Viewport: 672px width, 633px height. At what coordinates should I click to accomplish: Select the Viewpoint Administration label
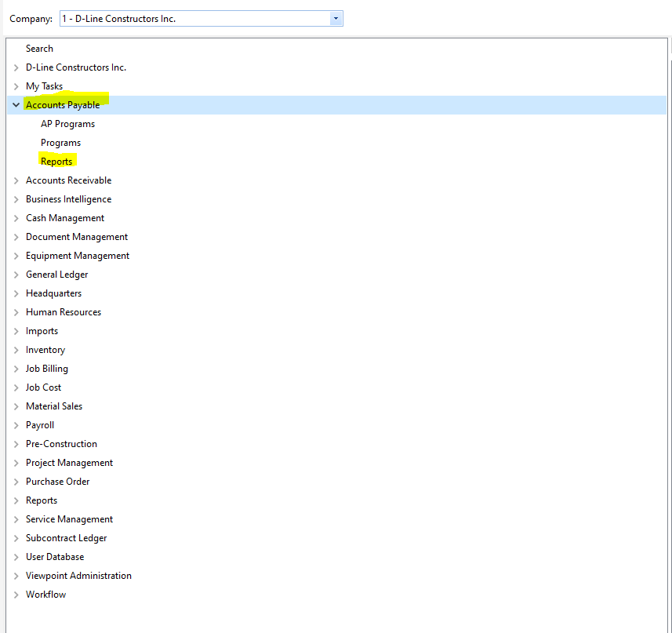coord(78,577)
